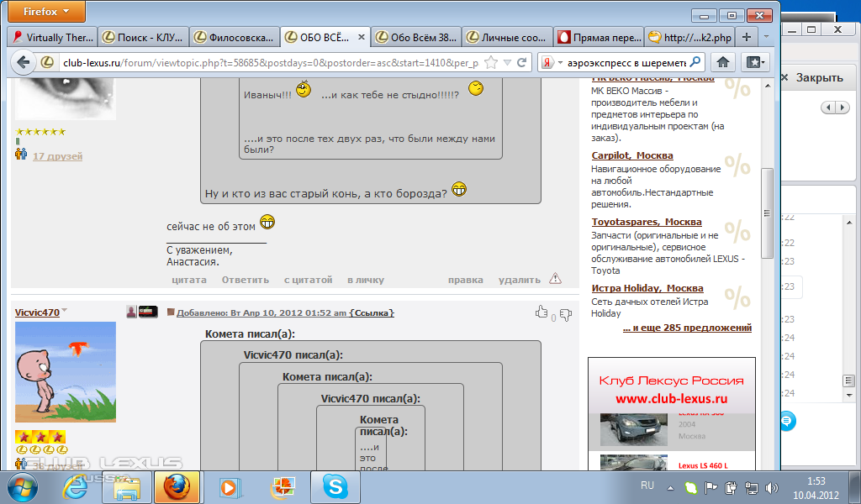Open the list all tabs dropdown
The height and width of the screenshot is (504, 861).
767,37
